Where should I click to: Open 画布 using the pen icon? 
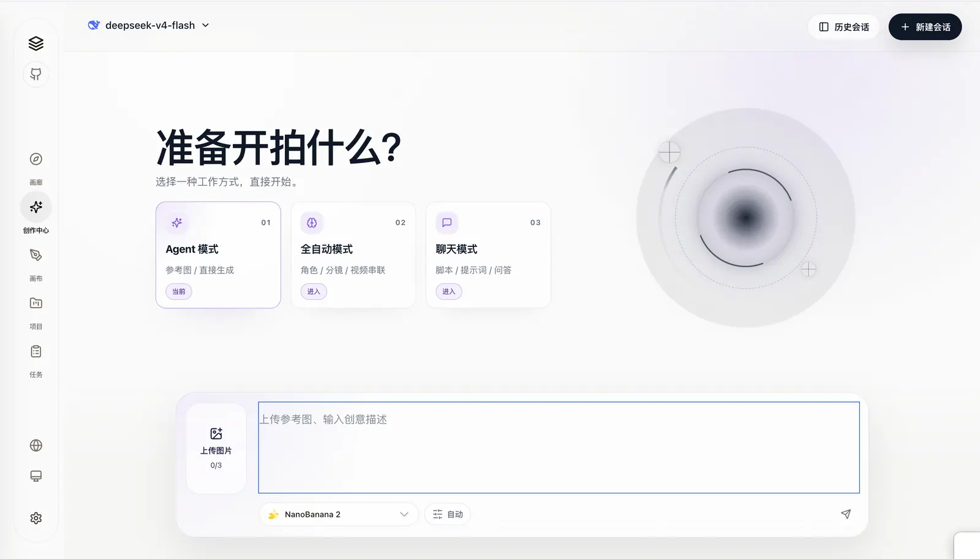click(x=36, y=255)
